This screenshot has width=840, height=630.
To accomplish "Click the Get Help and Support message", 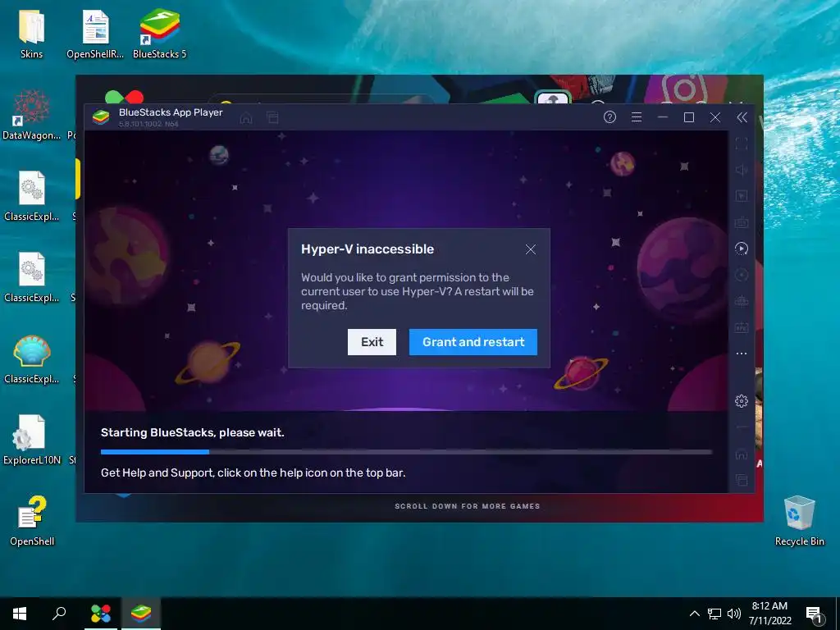I will [x=253, y=472].
